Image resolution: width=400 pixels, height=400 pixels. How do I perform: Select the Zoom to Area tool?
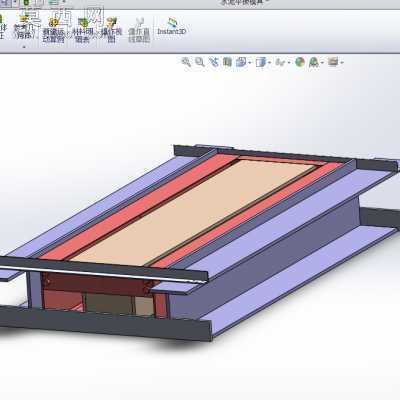(200, 62)
